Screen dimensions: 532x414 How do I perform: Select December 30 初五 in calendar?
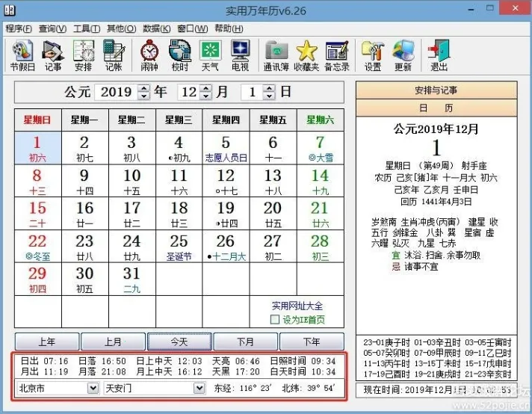(85, 279)
